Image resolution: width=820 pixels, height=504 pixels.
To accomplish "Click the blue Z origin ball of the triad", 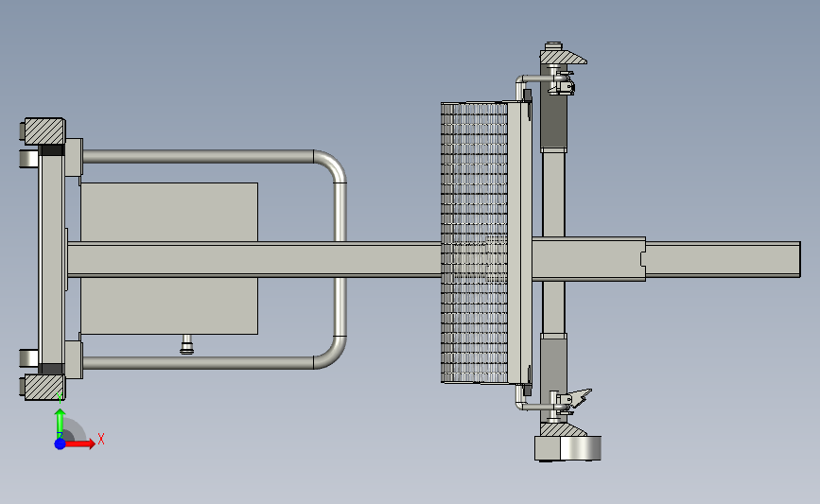I will tap(60, 443).
